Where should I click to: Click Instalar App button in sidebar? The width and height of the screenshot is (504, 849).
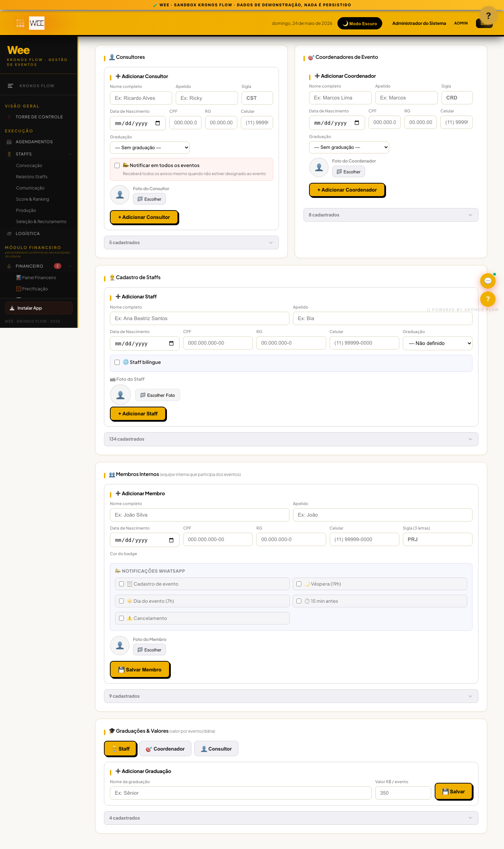[39, 308]
